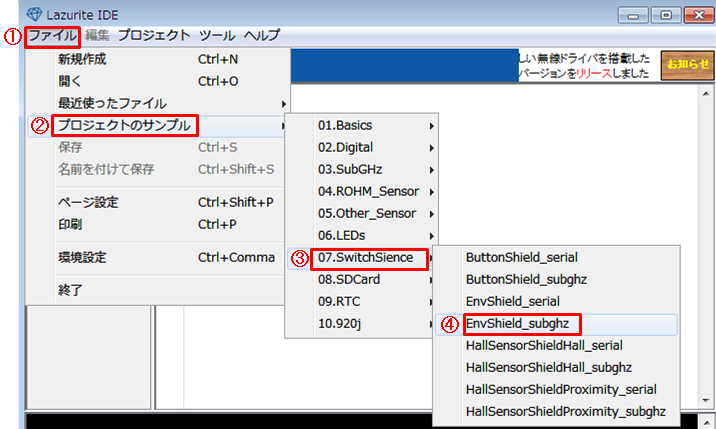
Task: Click editor scrollbar down arrow
Action: (706, 401)
